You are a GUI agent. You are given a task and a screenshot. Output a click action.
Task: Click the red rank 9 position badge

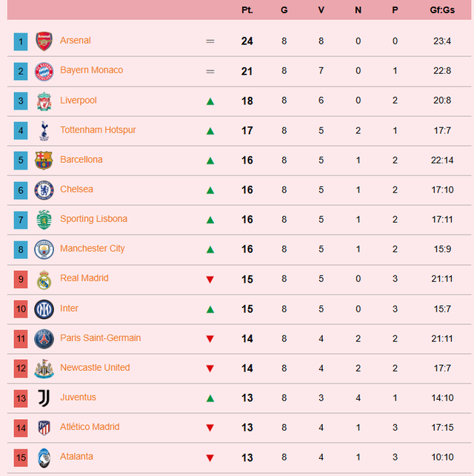[x=21, y=279]
